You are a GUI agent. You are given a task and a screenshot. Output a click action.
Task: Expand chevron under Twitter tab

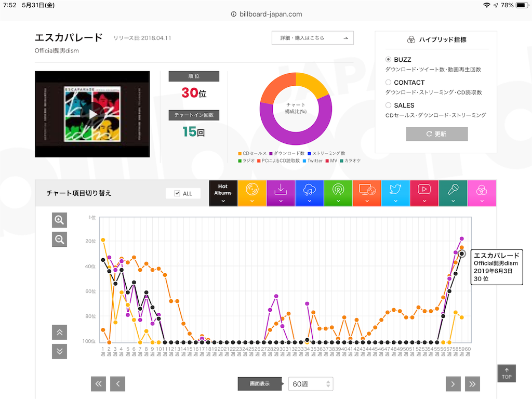(x=395, y=201)
